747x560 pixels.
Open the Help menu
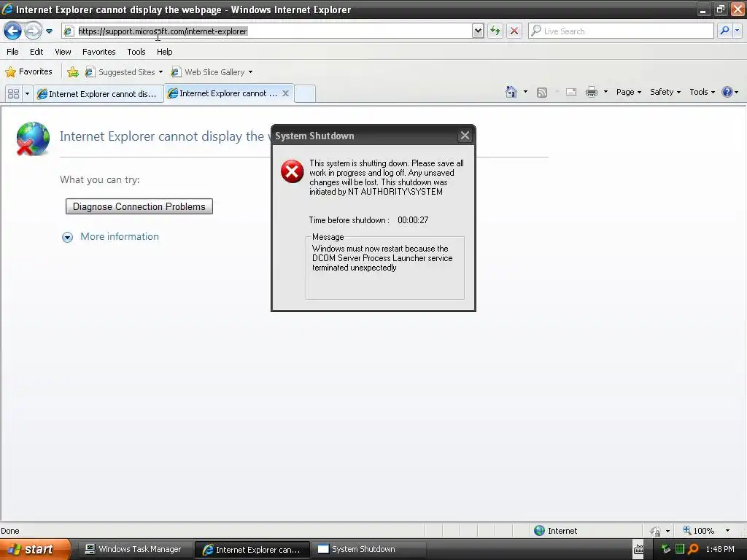click(x=165, y=52)
